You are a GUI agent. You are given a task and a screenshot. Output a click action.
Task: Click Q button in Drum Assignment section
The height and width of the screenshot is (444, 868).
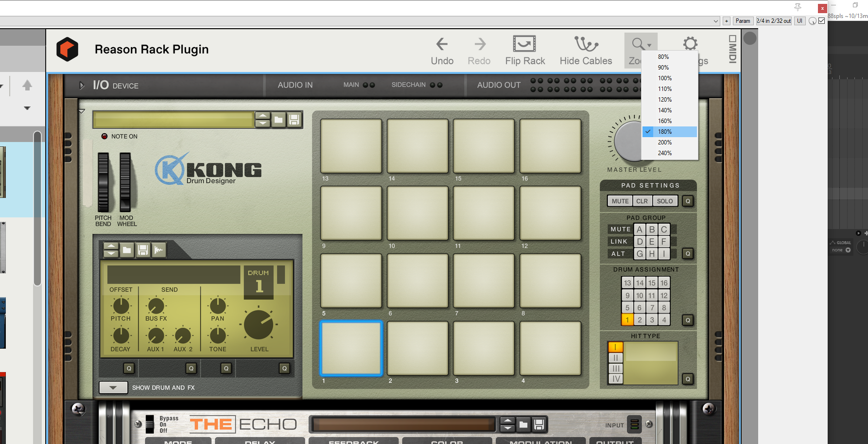tap(688, 320)
